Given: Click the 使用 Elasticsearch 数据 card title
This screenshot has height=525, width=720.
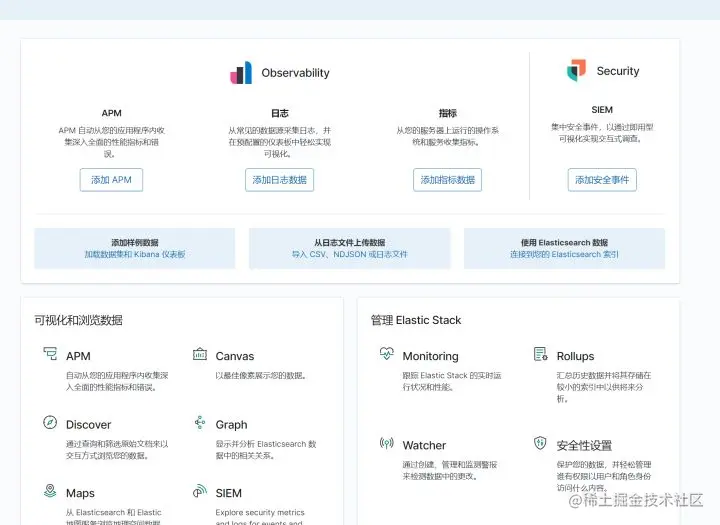Looking at the screenshot, I should pos(564,243).
